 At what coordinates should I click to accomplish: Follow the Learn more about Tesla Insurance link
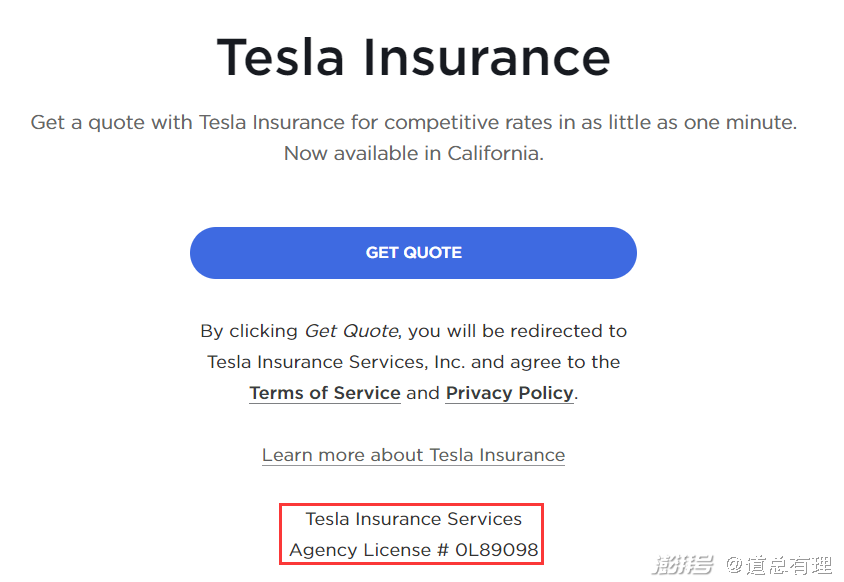click(413, 455)
